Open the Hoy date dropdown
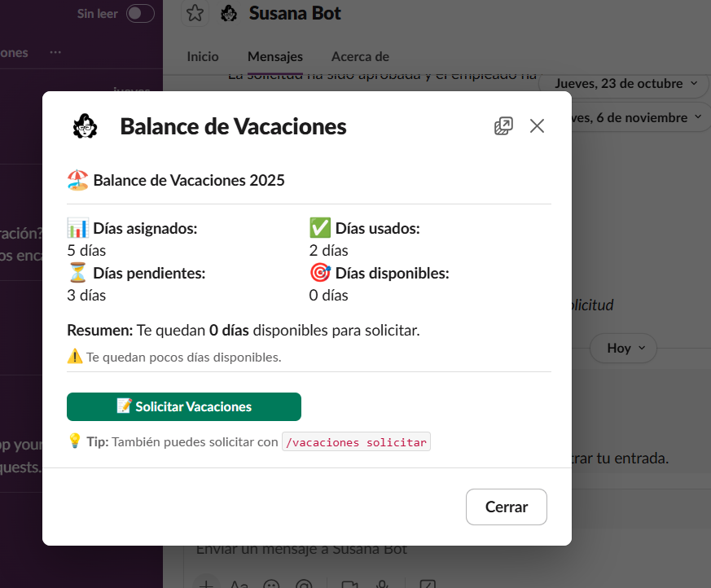This screenshot has height=588, width=711. 623,348
